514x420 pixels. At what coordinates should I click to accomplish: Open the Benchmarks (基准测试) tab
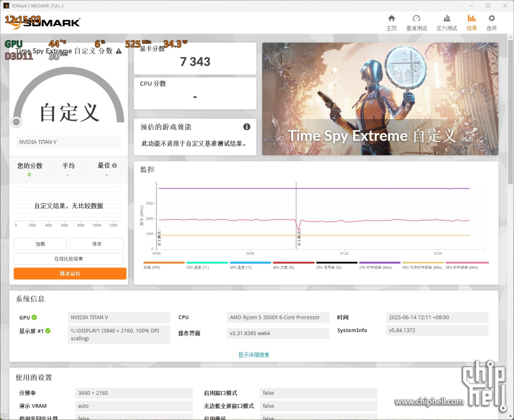pyautogui.click(x=416, y=23)
